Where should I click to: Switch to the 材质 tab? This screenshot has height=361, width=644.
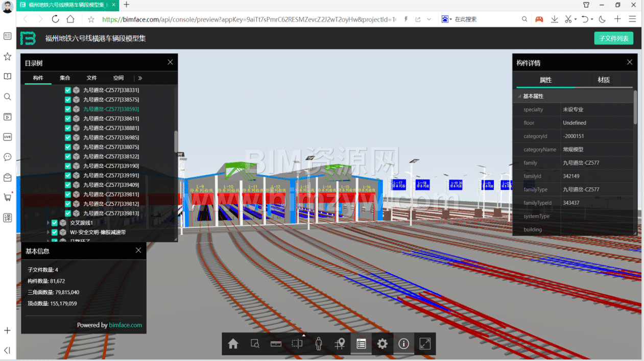[x=604, y=80]
